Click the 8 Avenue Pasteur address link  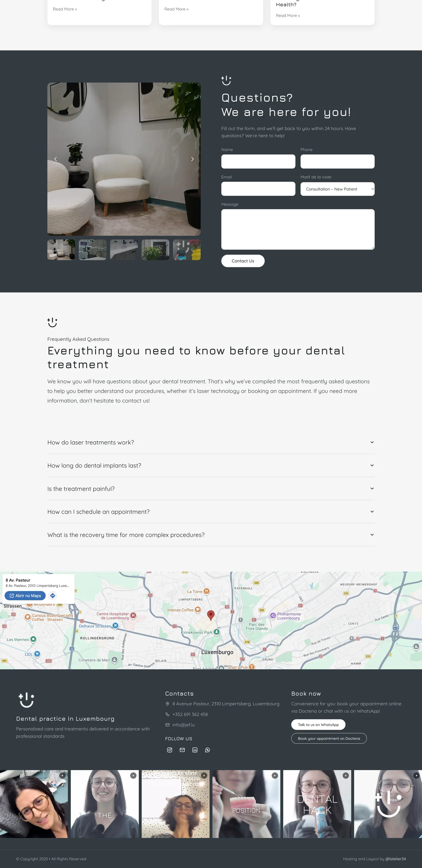[x=226, y=704]
